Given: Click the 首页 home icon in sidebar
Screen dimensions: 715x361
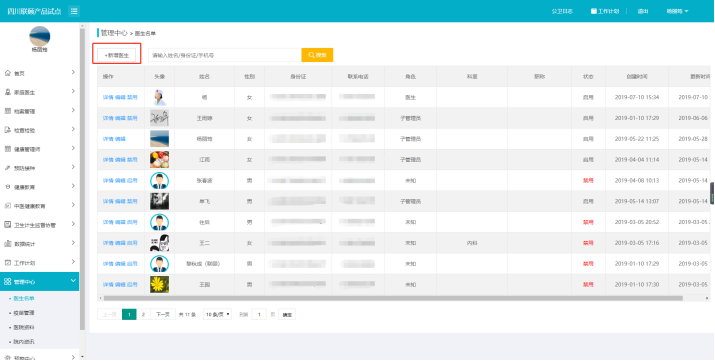Looking at the screenshot, I should click(x=7, y=73).
